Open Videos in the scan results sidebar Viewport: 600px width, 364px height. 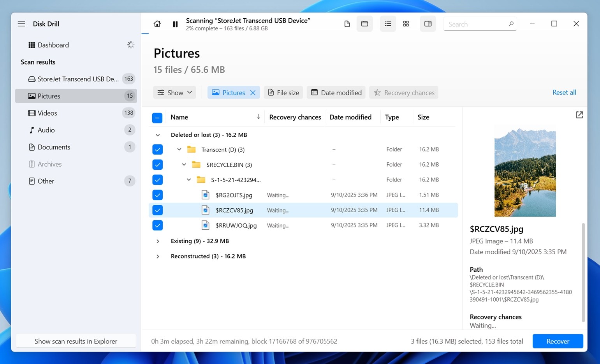click(48, 113)
